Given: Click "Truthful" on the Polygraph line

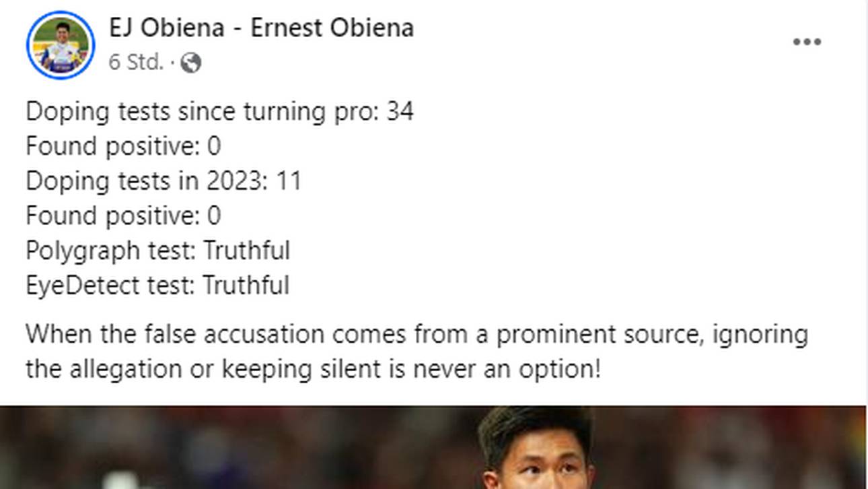Looking at the screenshot, I should [246, 251].
